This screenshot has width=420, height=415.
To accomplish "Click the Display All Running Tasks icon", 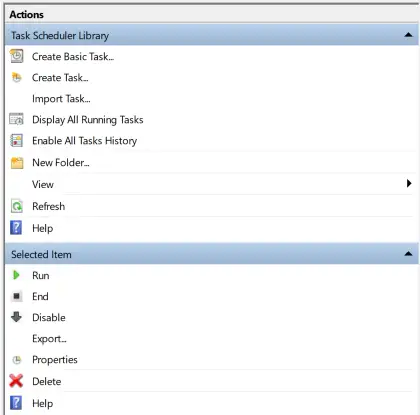I will [x=16, y=119].
